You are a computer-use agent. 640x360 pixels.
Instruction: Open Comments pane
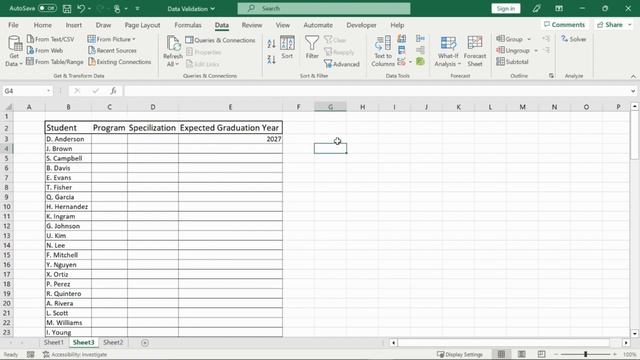tap(564, 25)
